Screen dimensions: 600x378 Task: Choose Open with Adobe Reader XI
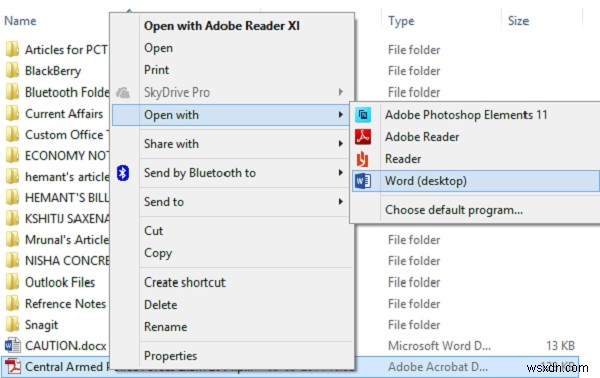[222, 26]
